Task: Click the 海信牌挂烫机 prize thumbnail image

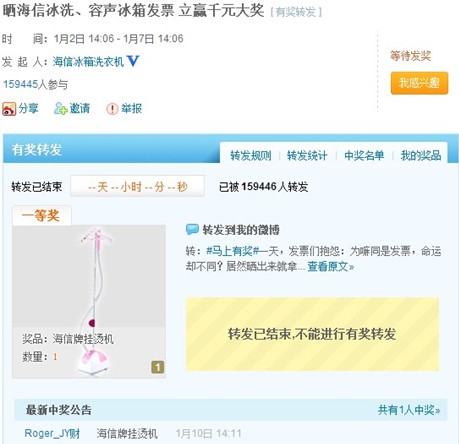Action: coord(89,301)
